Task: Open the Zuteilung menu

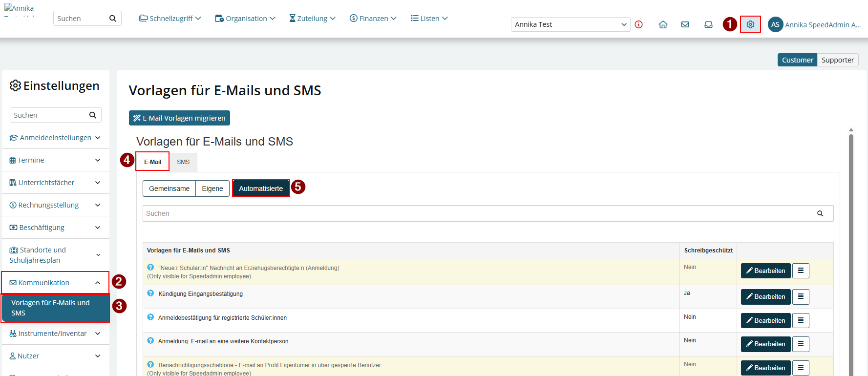Action: pos(313,19)
